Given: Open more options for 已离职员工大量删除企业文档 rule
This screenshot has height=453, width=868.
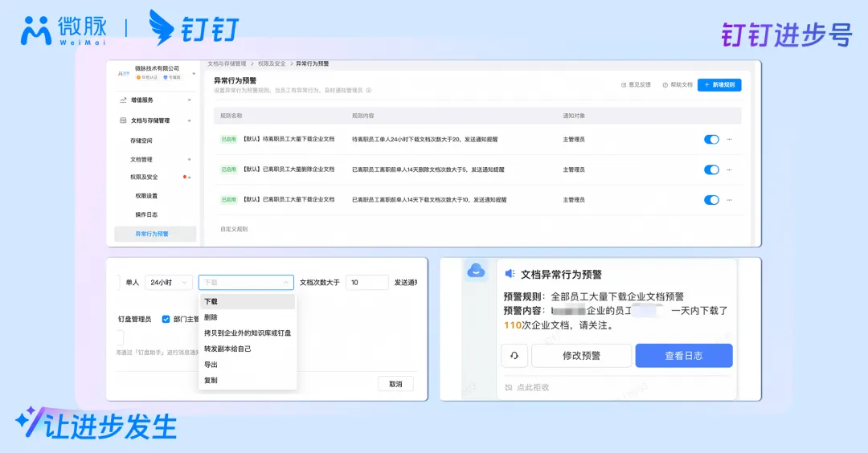Looking at the screenshot, I should [x=729, y=169].
